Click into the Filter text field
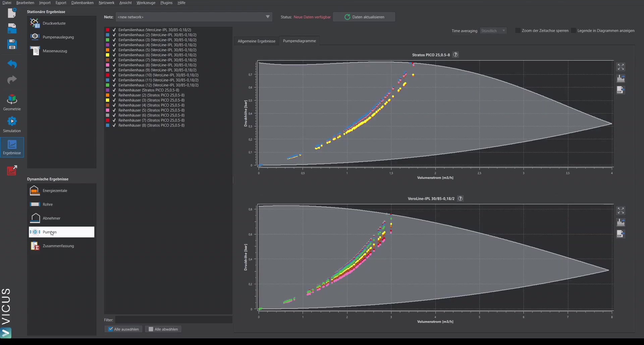The height and width of the screenshot is (345, 644). click(174, 320)
